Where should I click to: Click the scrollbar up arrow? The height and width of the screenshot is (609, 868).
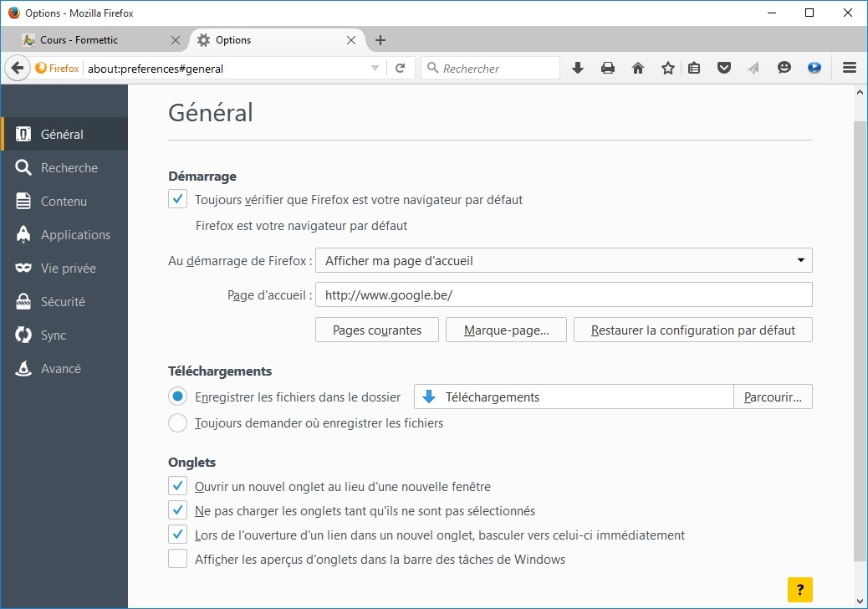tap(860, 93)
